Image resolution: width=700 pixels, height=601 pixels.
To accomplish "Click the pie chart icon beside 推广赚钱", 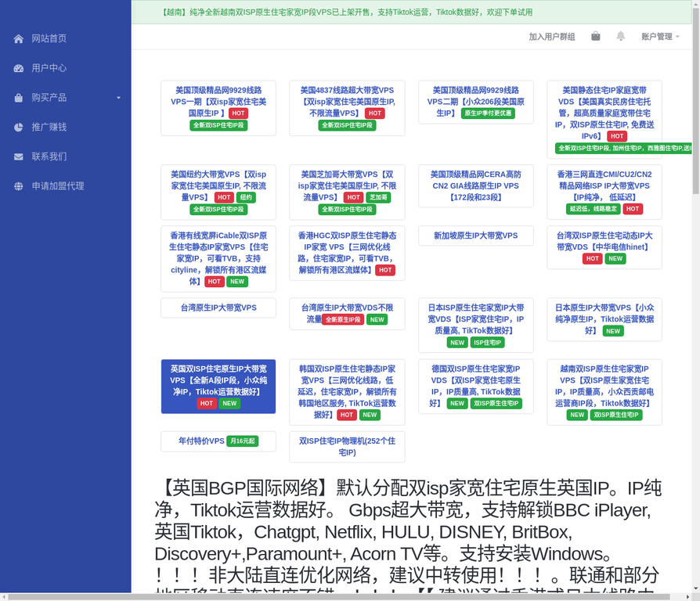I will pos(19,127).
